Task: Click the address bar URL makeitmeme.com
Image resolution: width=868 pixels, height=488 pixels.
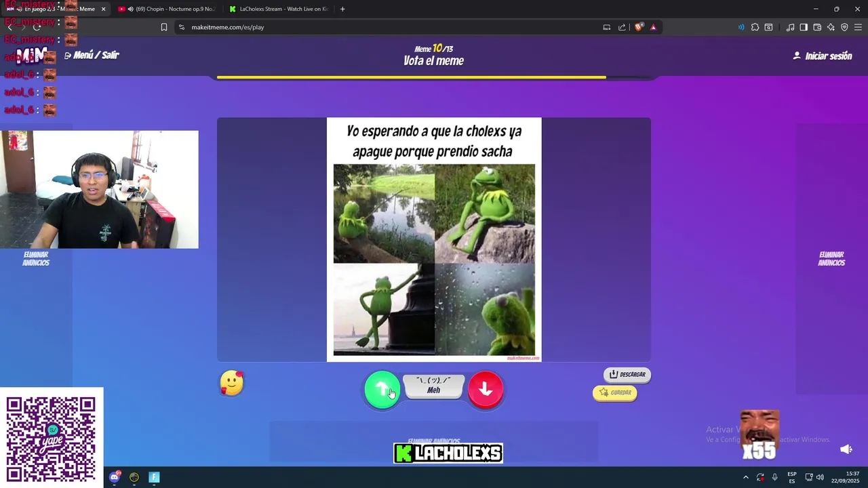Action: point(228,27)
